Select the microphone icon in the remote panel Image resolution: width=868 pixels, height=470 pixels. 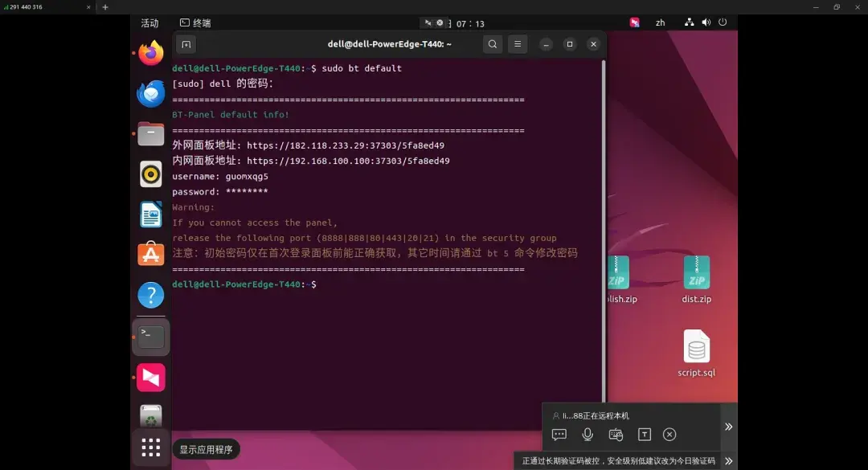click(588, 434)
